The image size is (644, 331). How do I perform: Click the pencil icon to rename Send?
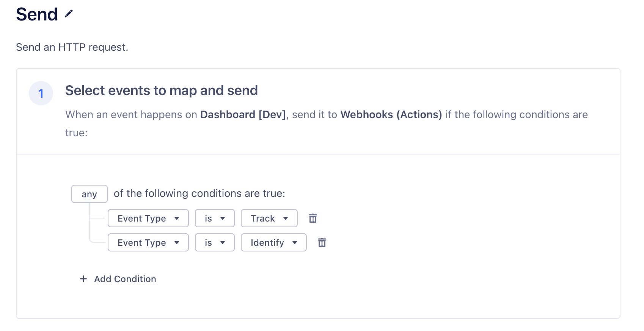(69, 14)
